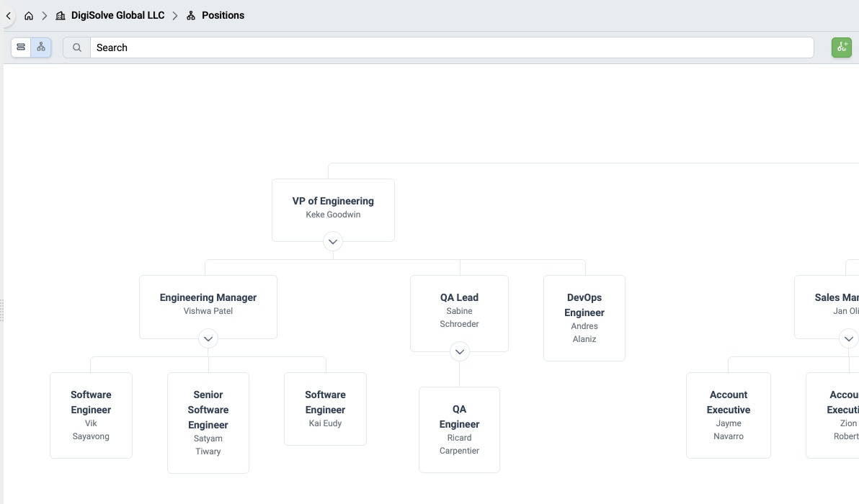The height and width of the screenshot is (504, 859).
Task: Click the search magnifier icon
Action: (76, 48)
